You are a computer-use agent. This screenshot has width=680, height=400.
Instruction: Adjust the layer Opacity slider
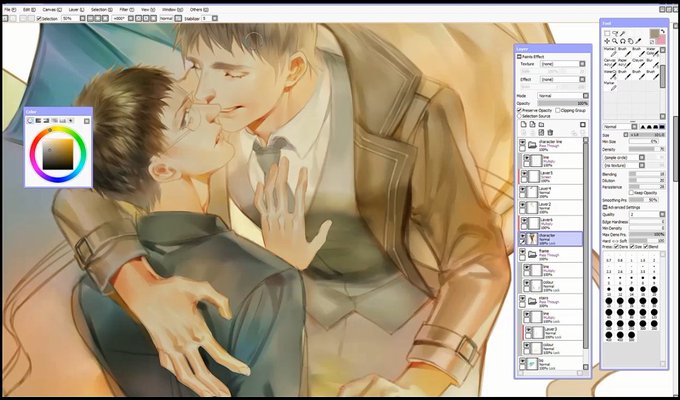[x=563, y=103]
